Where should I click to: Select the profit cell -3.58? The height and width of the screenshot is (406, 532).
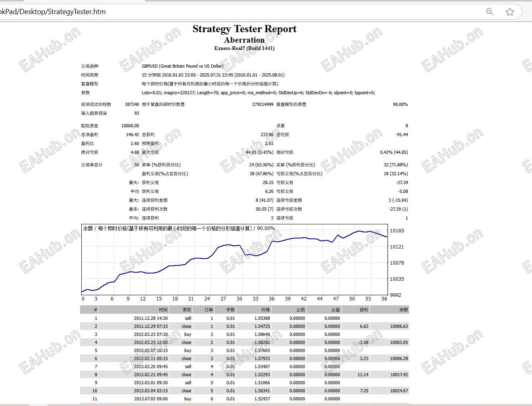[x=363, y=342]
